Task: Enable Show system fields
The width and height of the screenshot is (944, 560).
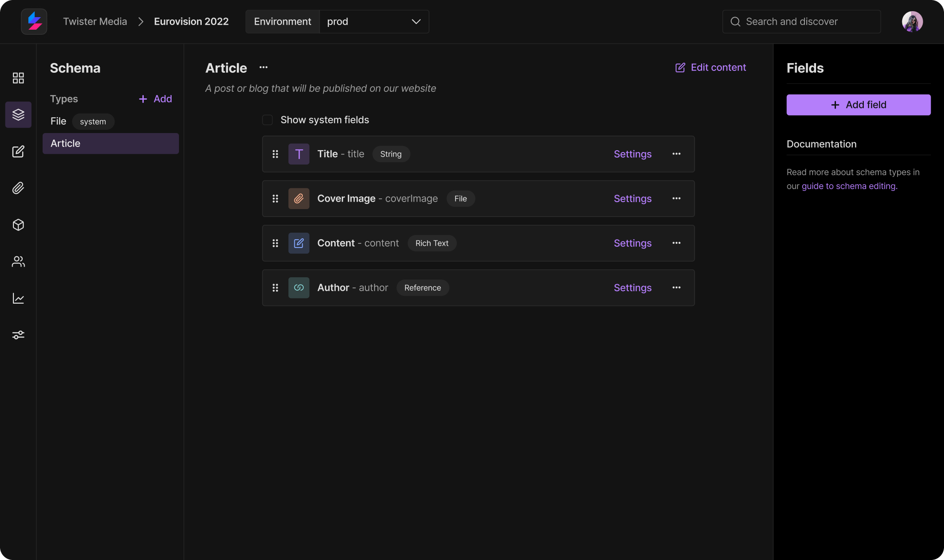Action: [268, 120]
